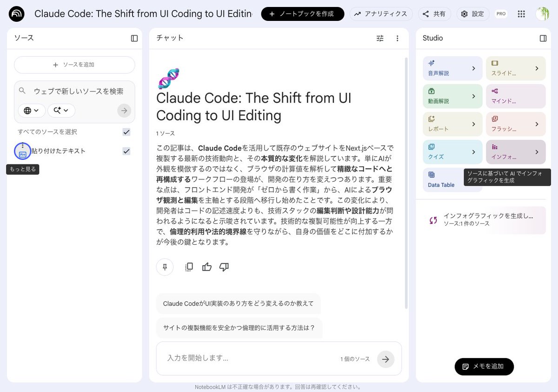Click the 入力を開始します chat input

(249, 359)
